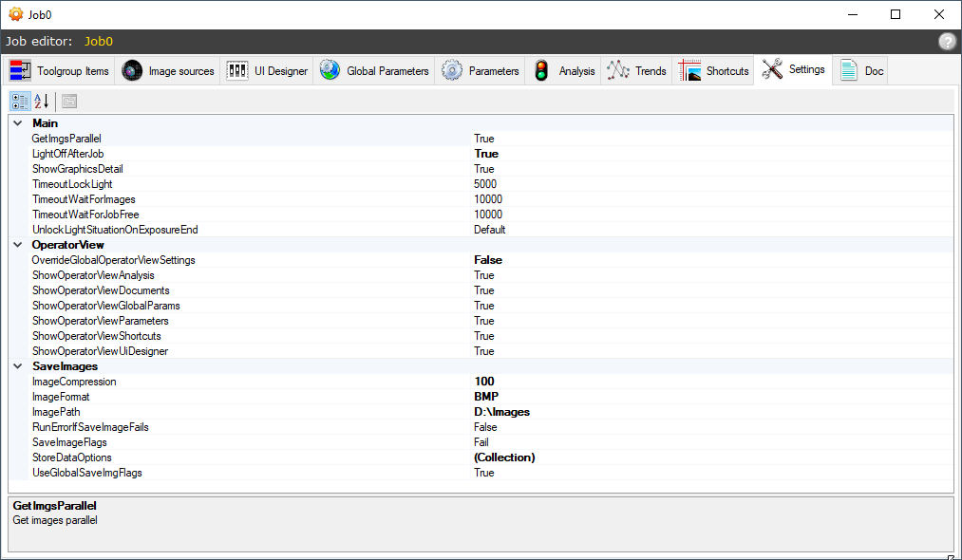Select the Parameters tab with gear icon
The image size is (962, 560).
coord(480,71)
